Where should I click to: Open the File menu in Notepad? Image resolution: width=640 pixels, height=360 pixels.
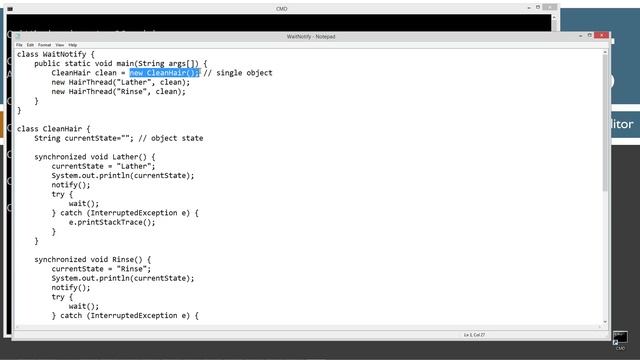pyautogui.click(x=19, y=45)
